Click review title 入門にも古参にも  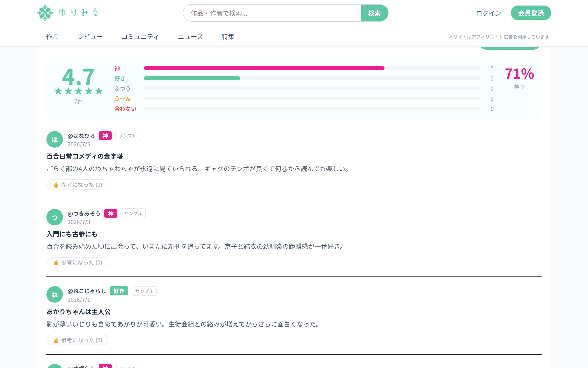point(72,234)
